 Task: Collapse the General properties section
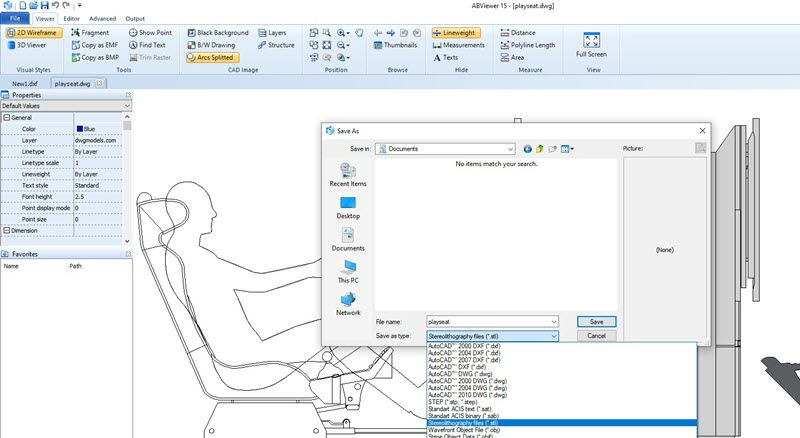[x=5, y=118]
